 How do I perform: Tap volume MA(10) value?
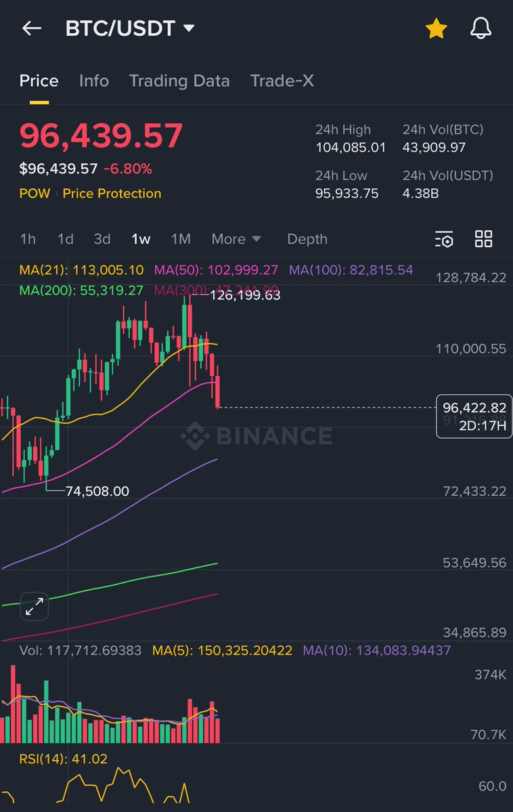pos(377,650)
